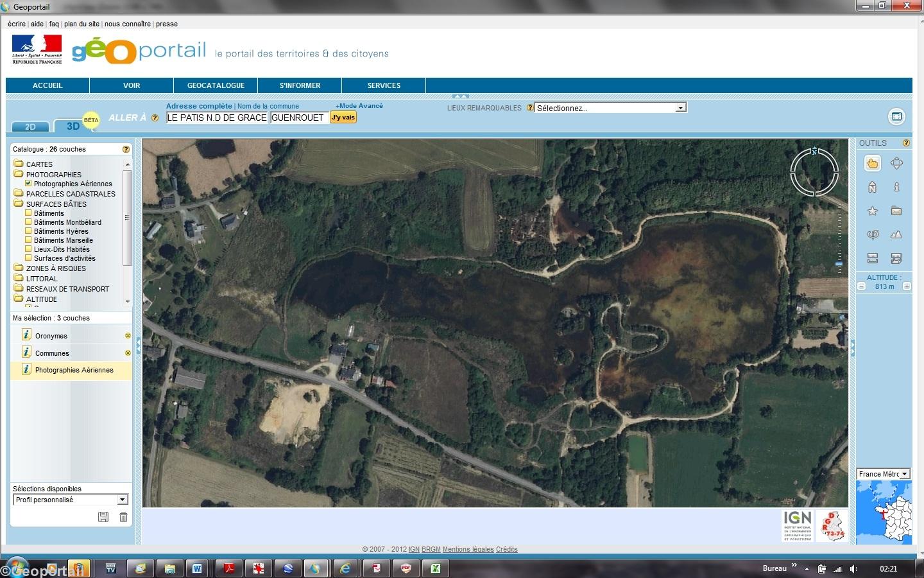924x578 pixels.
Task: Remove the Oronymes layer from selection
Action: (x=128, y=336)
